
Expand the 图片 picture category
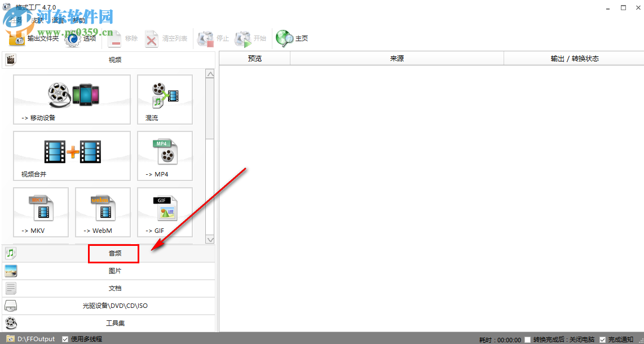[108, 271]
